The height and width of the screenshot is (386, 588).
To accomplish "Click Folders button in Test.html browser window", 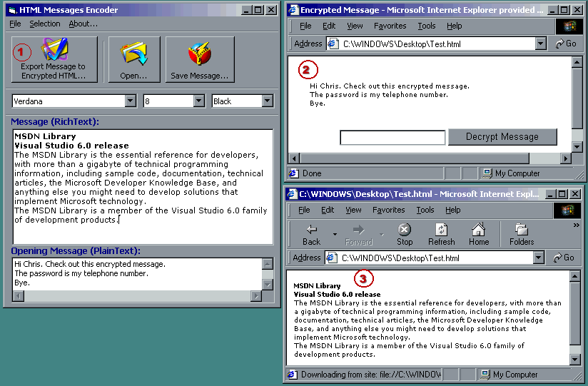I will [x=522, y=235].
